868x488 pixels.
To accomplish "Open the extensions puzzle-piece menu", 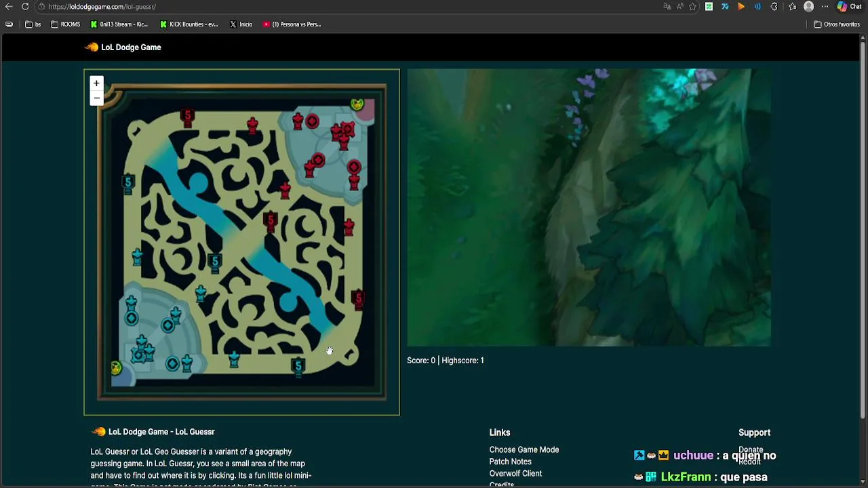I will (774, 7).
